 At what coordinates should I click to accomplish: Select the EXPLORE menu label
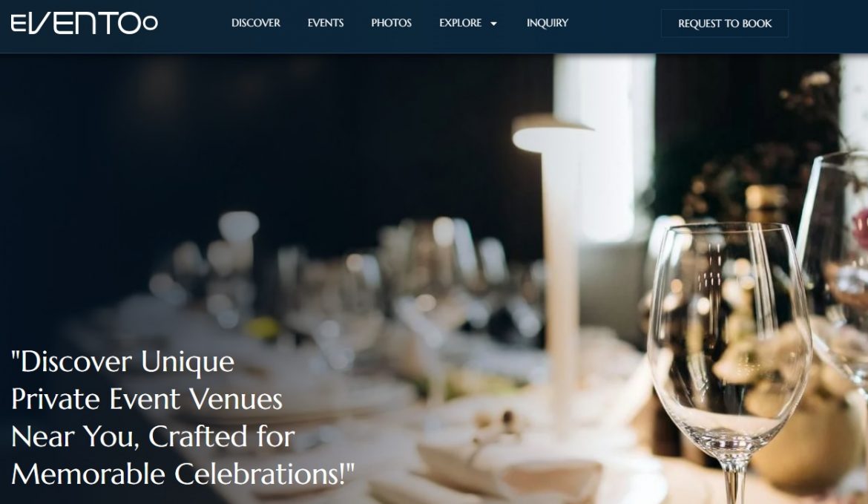point(460,23)
